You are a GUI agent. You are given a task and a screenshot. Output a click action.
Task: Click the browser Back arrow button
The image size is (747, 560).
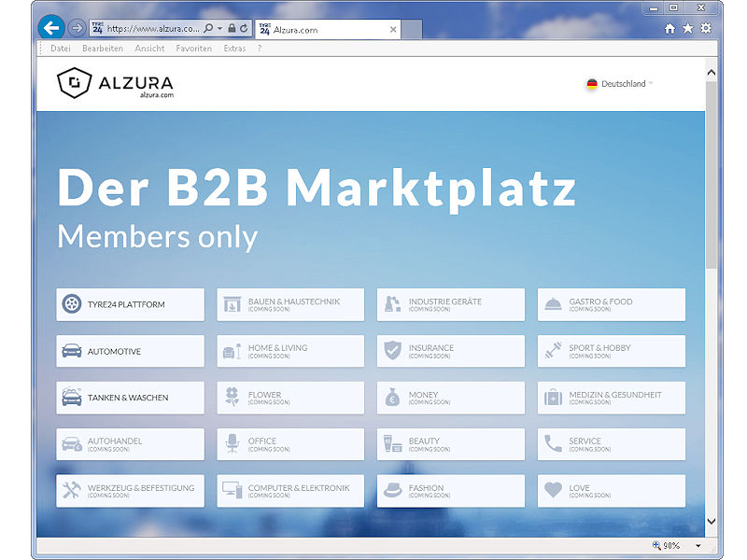click(51, 28)
